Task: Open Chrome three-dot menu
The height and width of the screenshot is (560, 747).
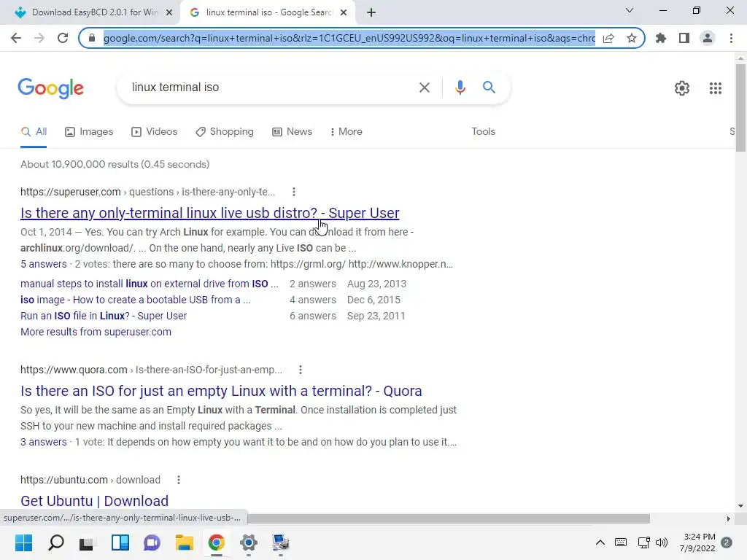Action: tap(731, 38)
